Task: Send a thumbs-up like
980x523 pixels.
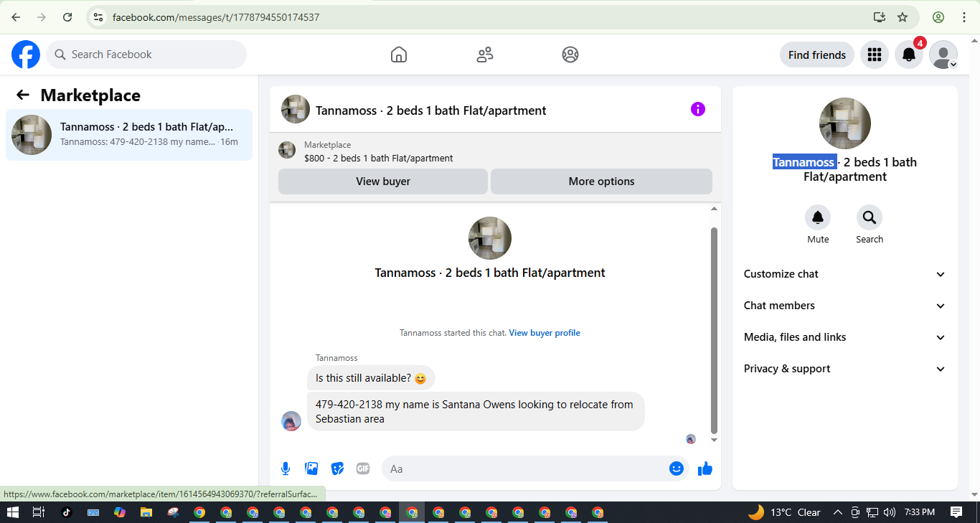Action: click(705, 468)
